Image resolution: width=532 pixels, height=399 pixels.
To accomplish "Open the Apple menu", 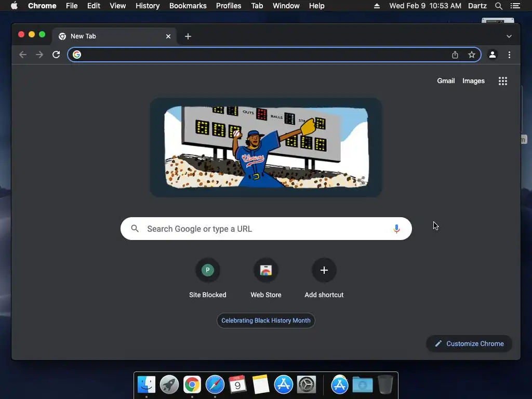I will pyautogui.click(x=14, y=5).
